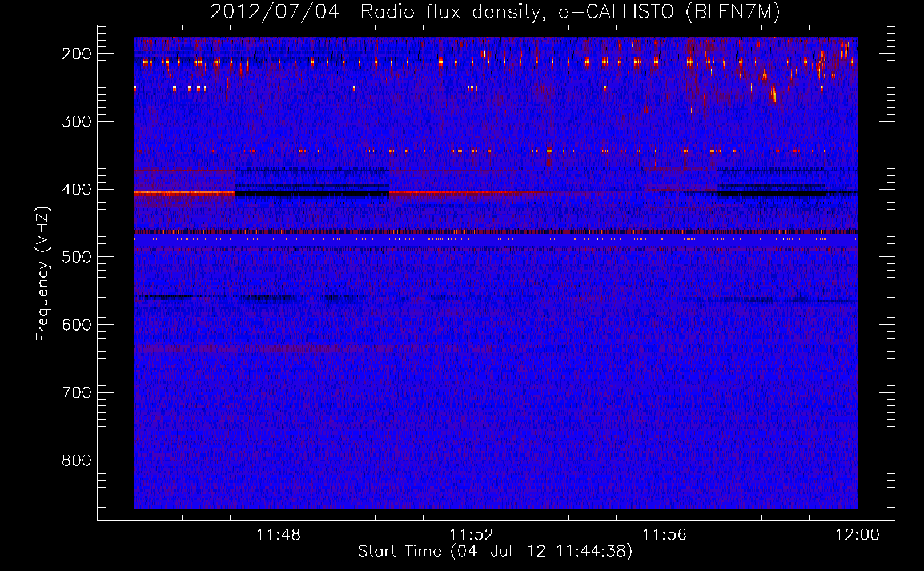Click the 'Frequency (MHZ)' y-axis label

(x=42, y=274)
